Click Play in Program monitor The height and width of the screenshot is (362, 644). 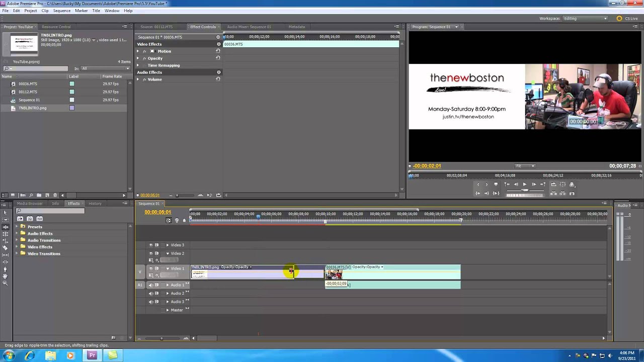pos(525,184)
